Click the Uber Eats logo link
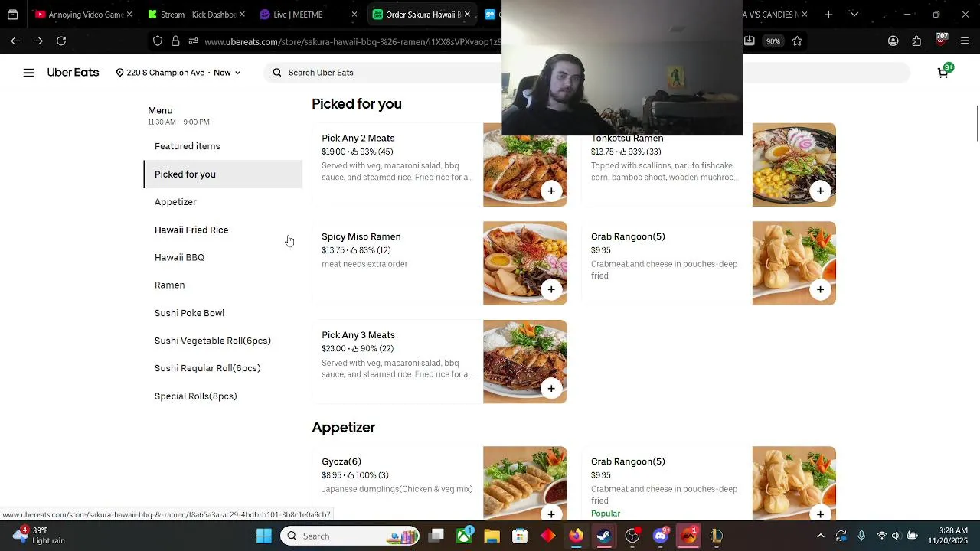 pyautogui.click(x=73, y=73)
